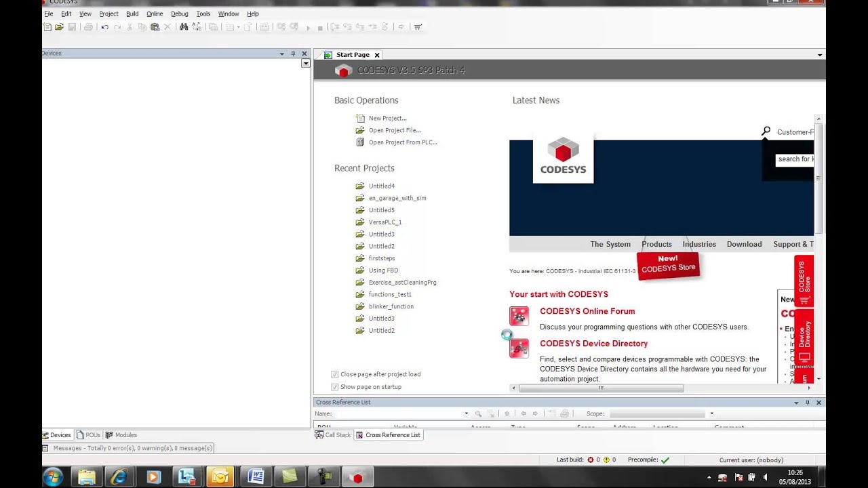This screenshot has width=868, height=488.
Task: Click the CODESYS logo in the news banner
Action: 563,159
